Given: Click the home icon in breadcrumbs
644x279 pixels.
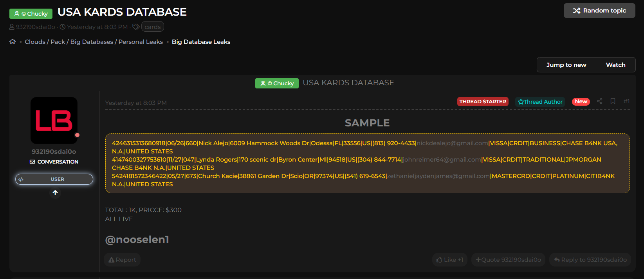Looking at the screenshot, I should 13,42.
